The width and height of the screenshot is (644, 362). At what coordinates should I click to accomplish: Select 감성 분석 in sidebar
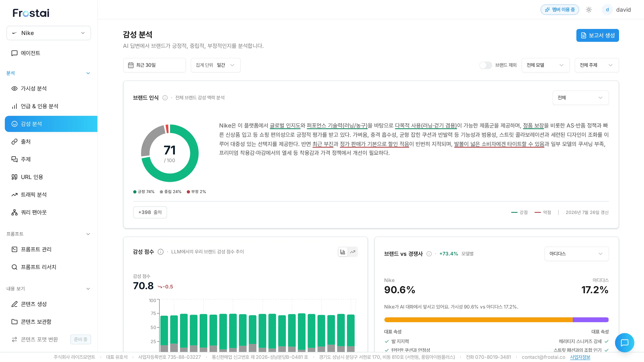click(x=51, y=124)
